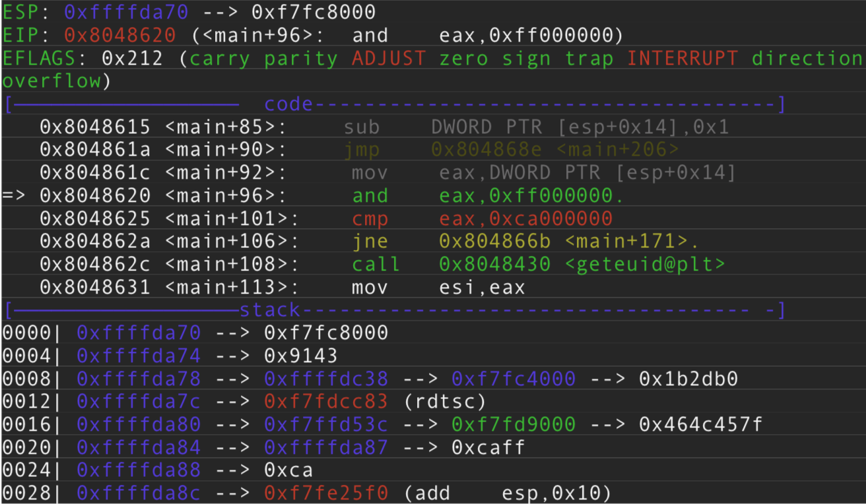Click the overflow flag text

pos(51,81)
